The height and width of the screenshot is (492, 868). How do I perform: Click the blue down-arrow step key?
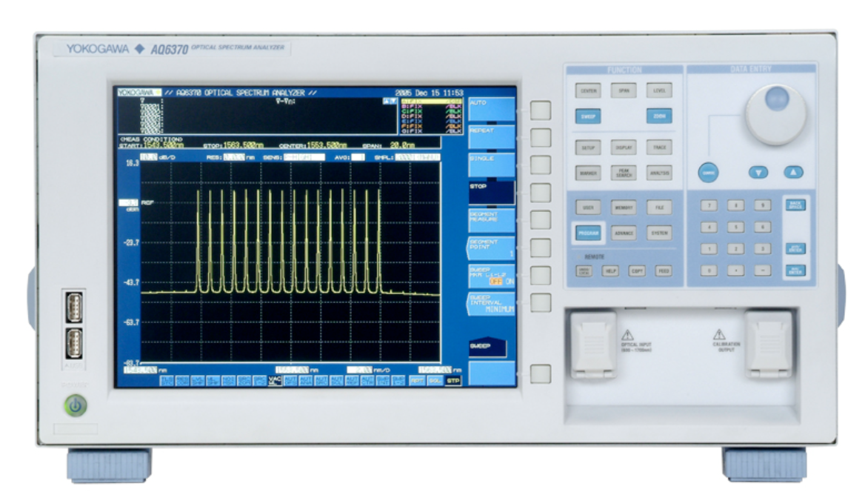coord(758,173)
